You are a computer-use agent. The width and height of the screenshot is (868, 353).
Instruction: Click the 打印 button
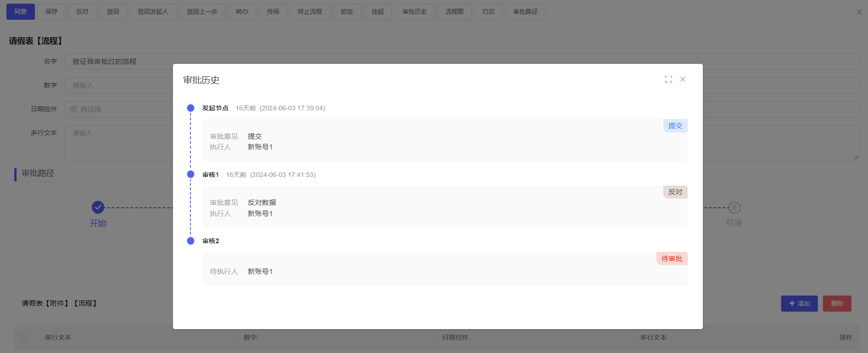[x=488, y=11]
